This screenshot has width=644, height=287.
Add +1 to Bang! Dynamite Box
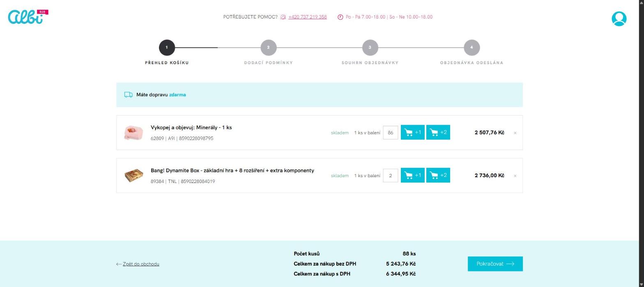412,175
